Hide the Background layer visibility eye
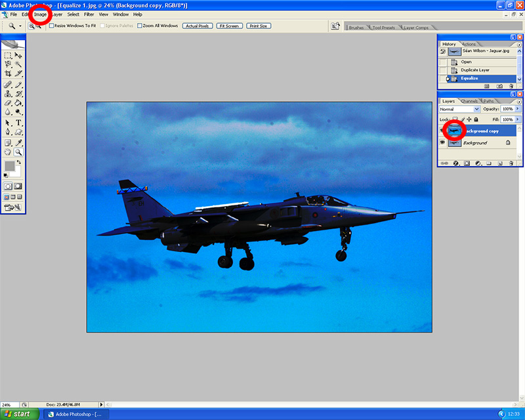The width and height of the screenshot is (525, 420). [442, 142]
